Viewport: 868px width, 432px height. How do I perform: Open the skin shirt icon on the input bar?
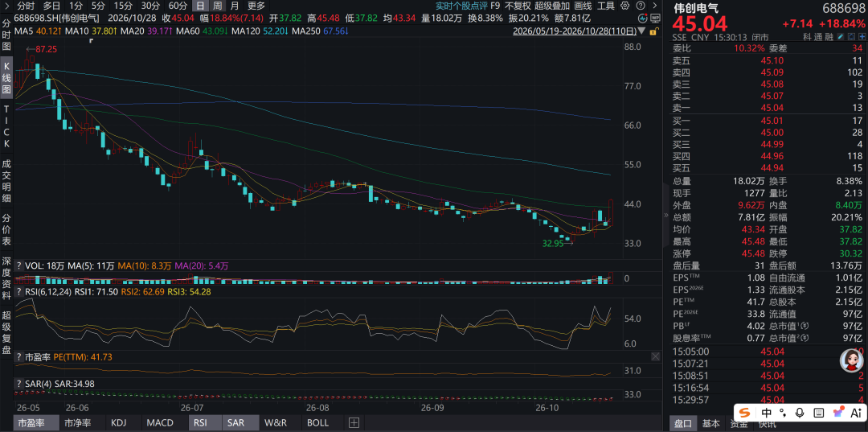pos(838,412)
